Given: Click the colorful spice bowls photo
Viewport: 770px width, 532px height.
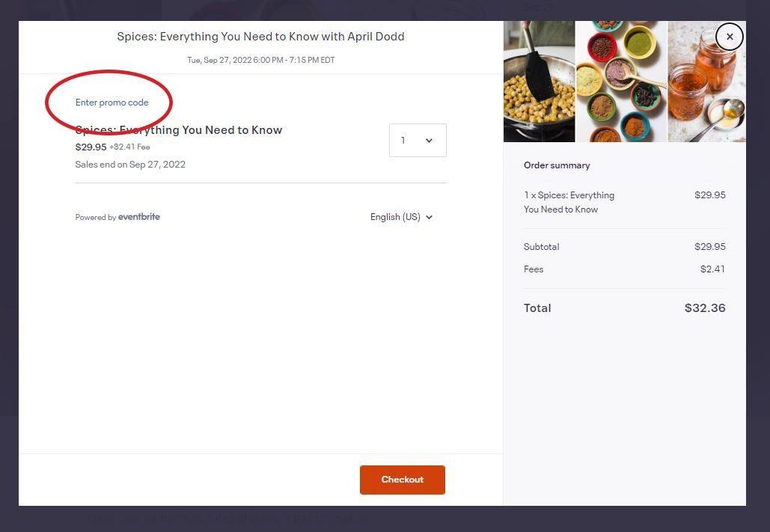Looking at the screenshot, I should click(621, 82).
